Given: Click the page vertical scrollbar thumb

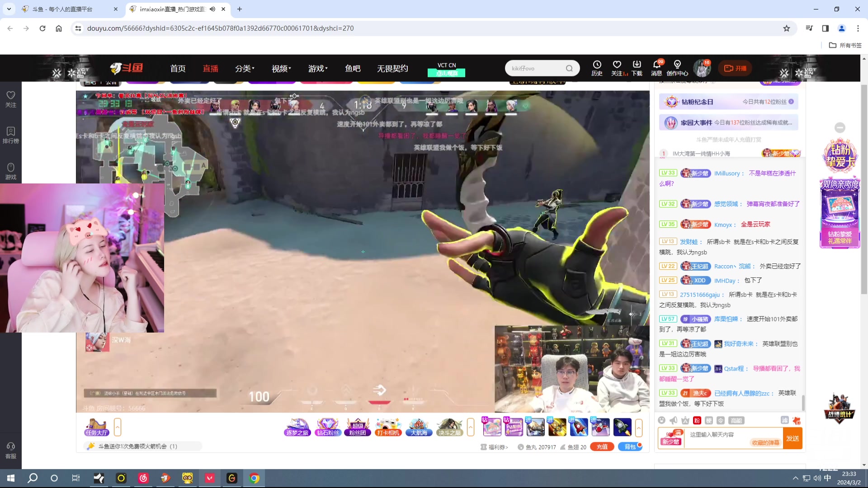Looking at the screenshot, I should [864, 190].
